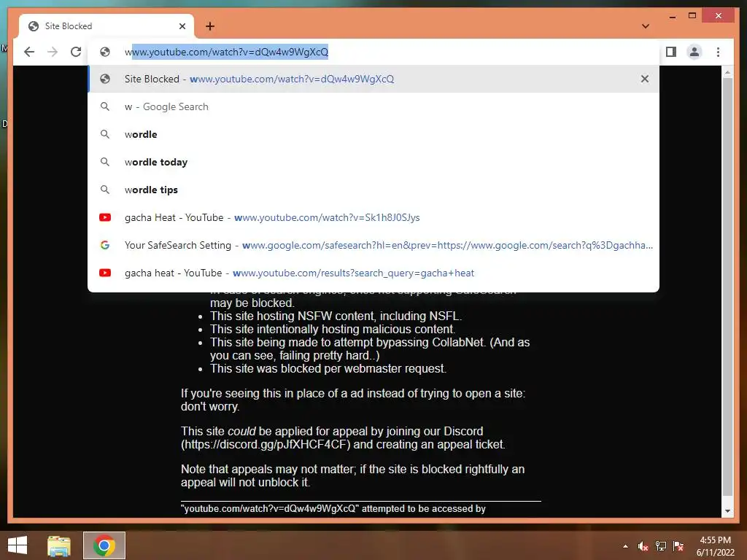Open Chrome's three-dot menu

[x=718, y=52]
